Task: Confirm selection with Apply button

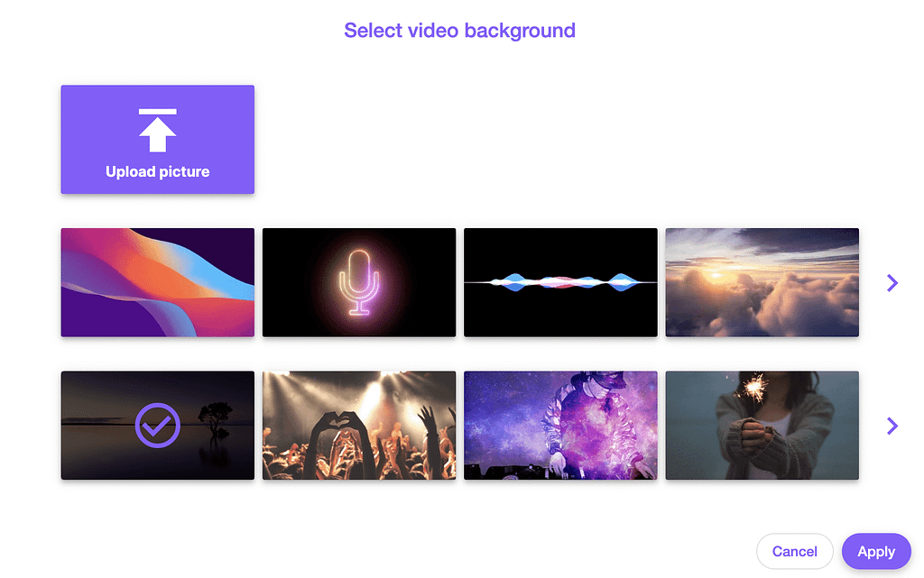Action: [x=875, y=552]
